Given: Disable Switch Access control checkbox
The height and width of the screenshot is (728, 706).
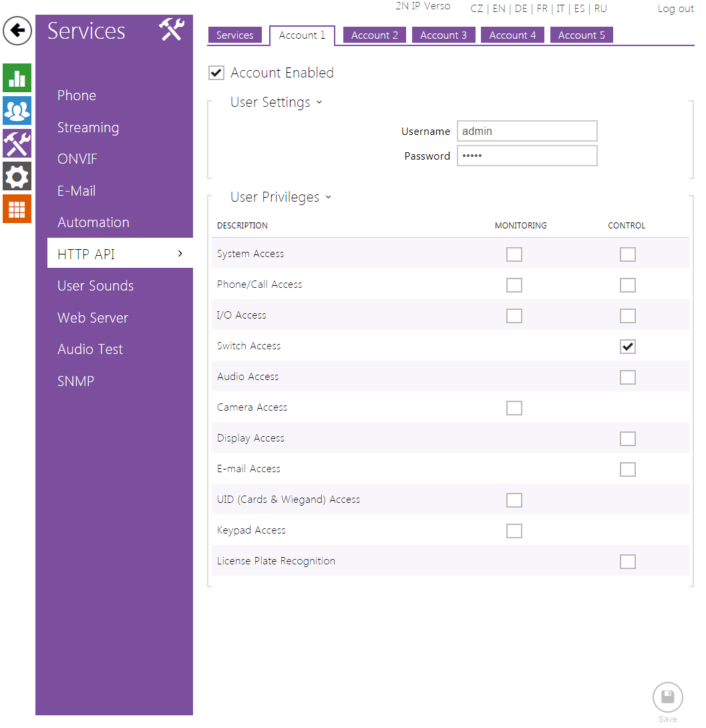Looking at the screenshot, I should 627,347.
